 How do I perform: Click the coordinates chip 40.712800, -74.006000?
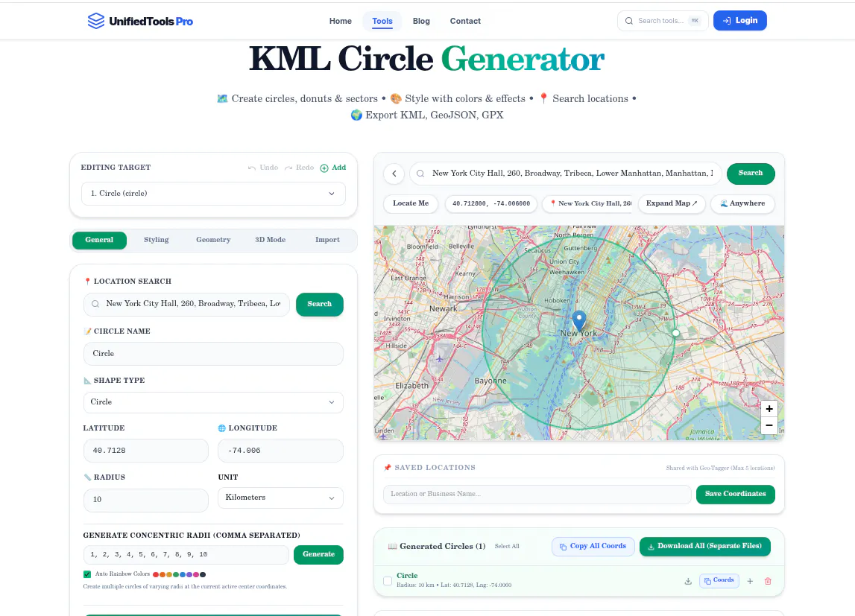tap(490, 203)
